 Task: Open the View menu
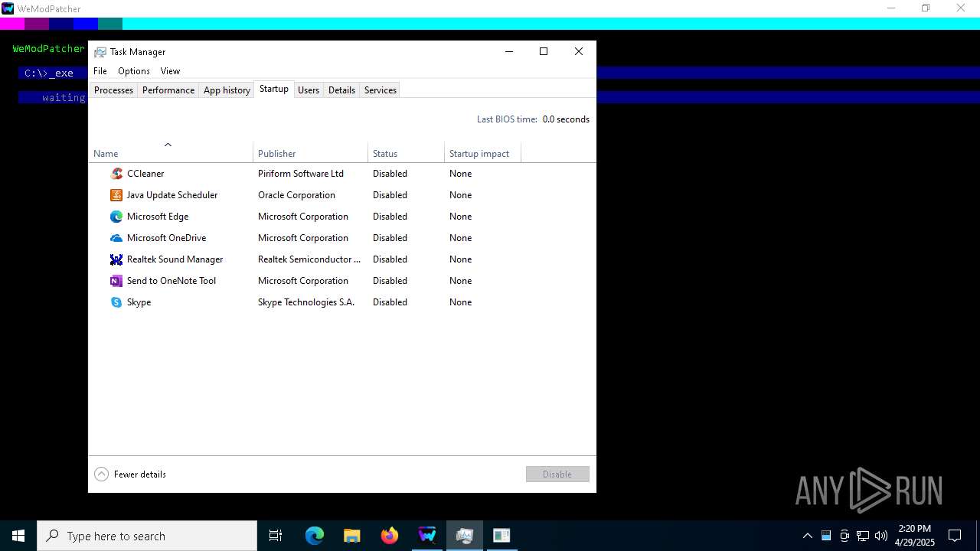click(170, 71)
